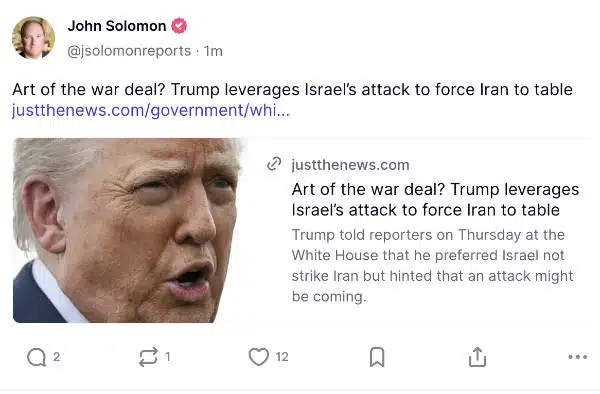The width and height of the screenshot is (600, 394).
Task: Click the justthenews.com domain label in the card
Action: [350, 165]
